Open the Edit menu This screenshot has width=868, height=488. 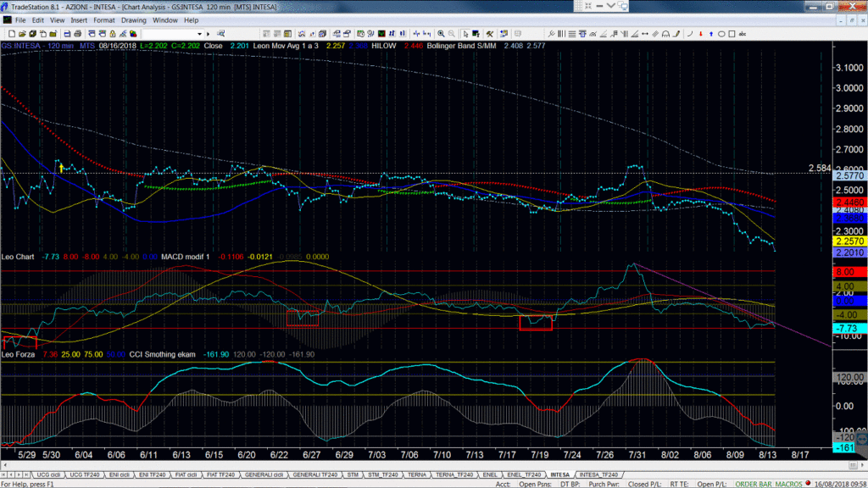(37, 20)
